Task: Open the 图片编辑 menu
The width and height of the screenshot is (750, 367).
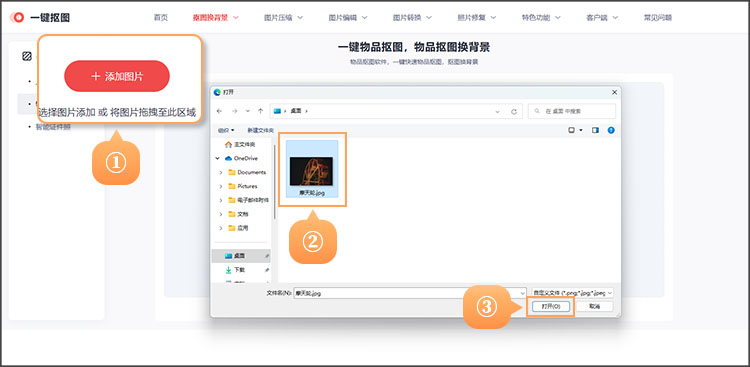Action: tap(348, 18)
